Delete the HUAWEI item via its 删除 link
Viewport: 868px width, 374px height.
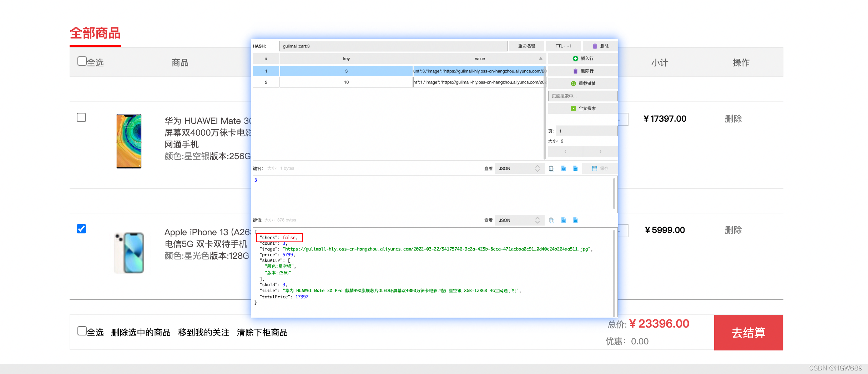tap(733, 119)
